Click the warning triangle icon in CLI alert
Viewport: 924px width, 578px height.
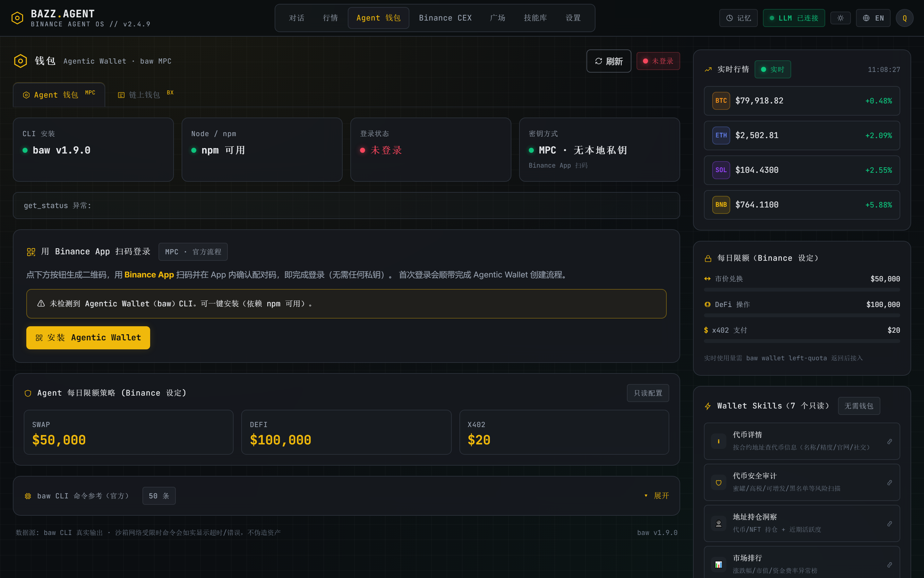tap(41, 303)
